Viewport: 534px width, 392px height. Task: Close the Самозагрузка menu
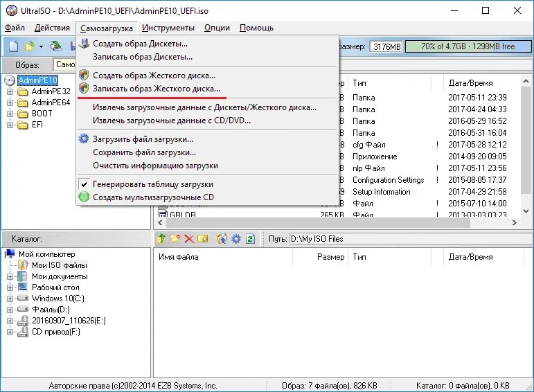click(106, 28)
